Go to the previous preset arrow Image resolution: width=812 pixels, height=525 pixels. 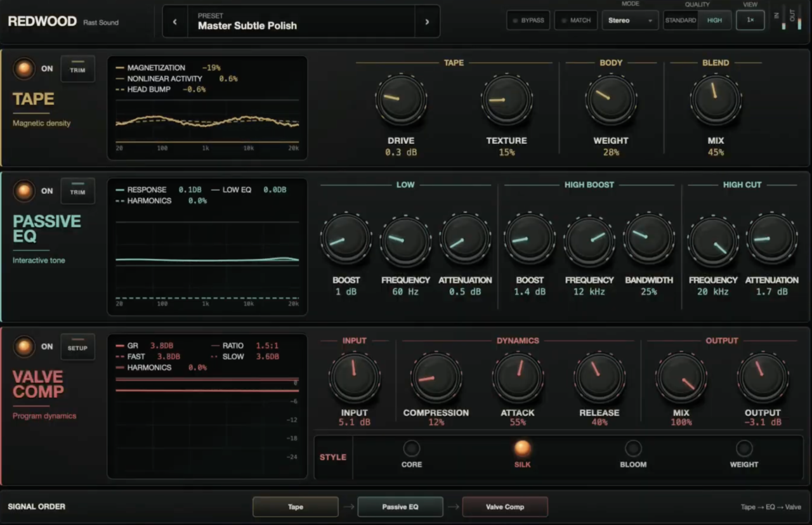pyautogui.click(x=175, y=22)
